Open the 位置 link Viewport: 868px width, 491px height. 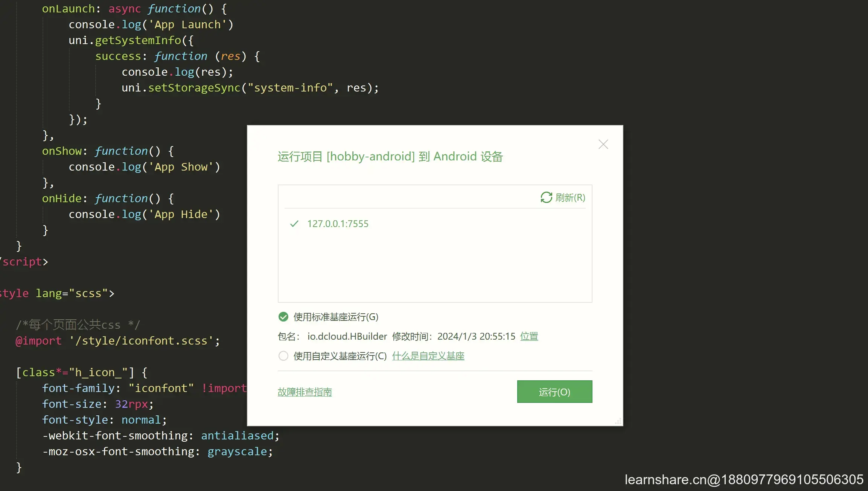[x=529, y=336]
